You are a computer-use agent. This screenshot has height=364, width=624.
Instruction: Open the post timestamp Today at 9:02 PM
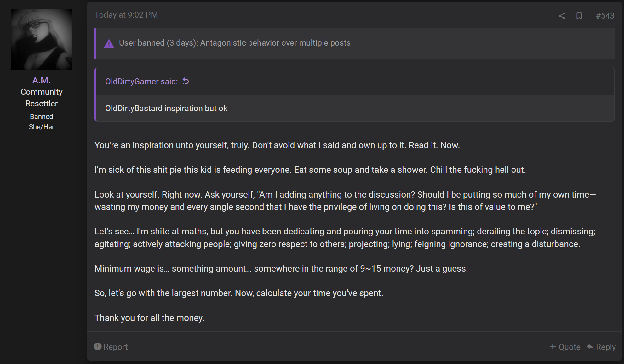[x=126, y=14]
